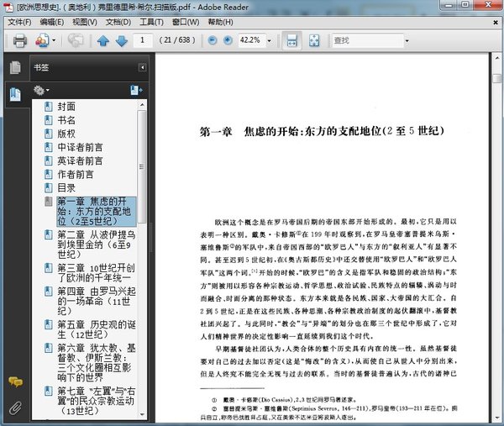504x426 pixels.
Task: Jump to 作者前言 bookmark
Action: (x=76, y=174)
